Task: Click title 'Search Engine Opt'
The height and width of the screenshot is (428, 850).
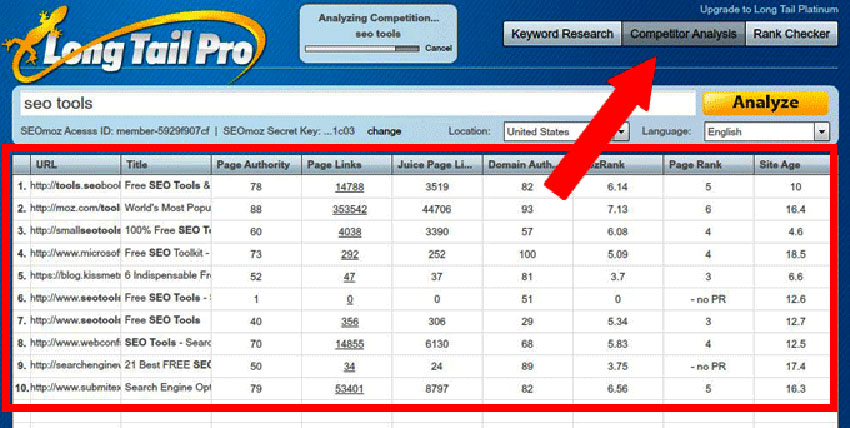Action: (168, 388)
